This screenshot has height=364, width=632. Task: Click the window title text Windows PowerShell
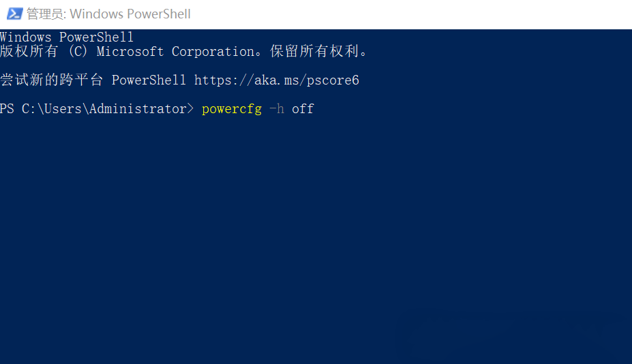pos(130,14)
